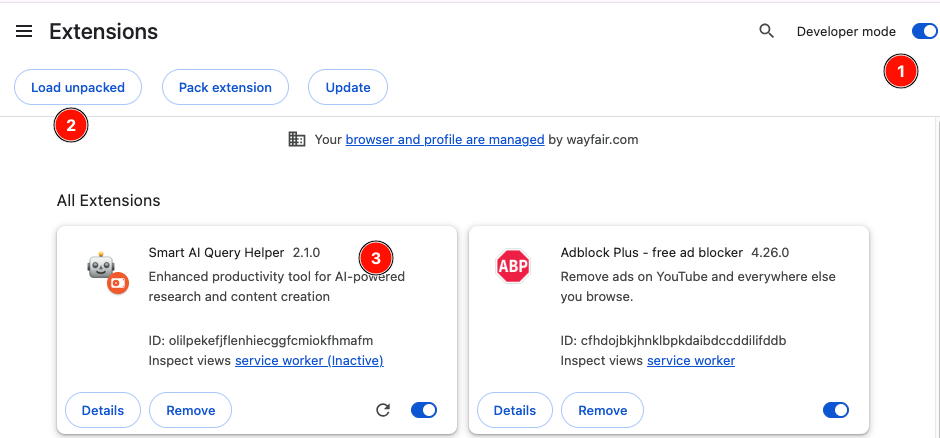The height and width of the screenshot is (438, 940).
Task: Open the hamburger main menu
Action: tap(24, 31)
